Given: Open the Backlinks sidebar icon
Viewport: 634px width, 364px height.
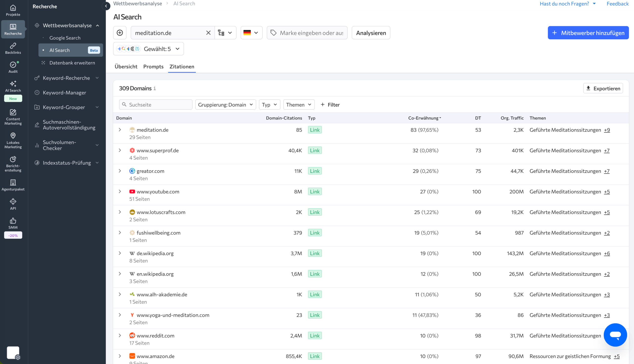Looking at the screenshot, I should [13, 48].
